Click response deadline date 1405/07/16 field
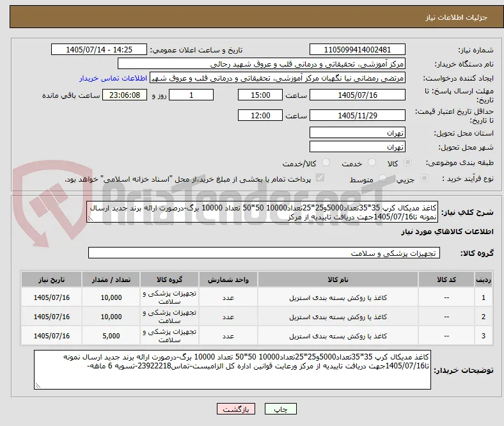Viewport: 504px width, 426px height. [x=357, y=95]
